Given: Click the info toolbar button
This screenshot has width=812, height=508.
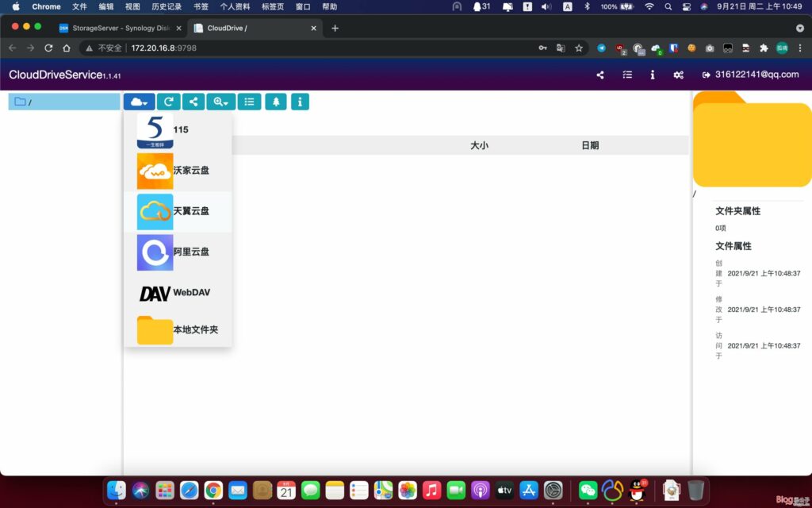Looking at the screenshot, I should (300, 102).
